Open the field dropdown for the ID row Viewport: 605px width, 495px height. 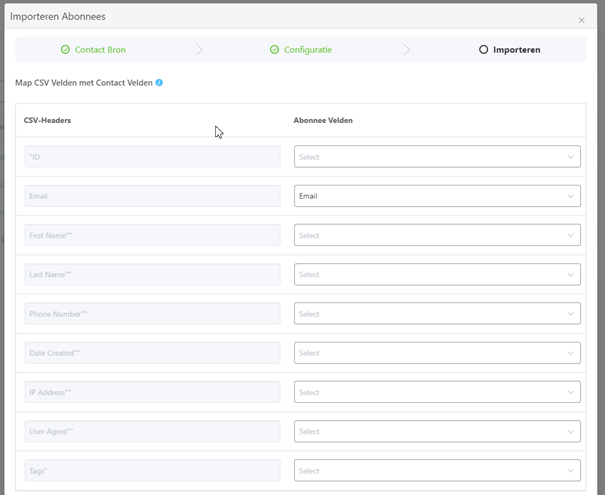click(x=437, y=157)
